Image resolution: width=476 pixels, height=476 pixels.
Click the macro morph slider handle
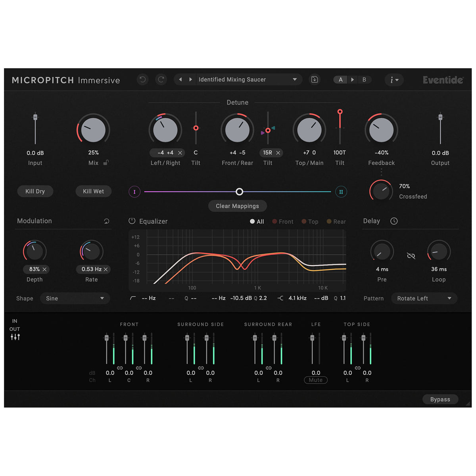239,192
